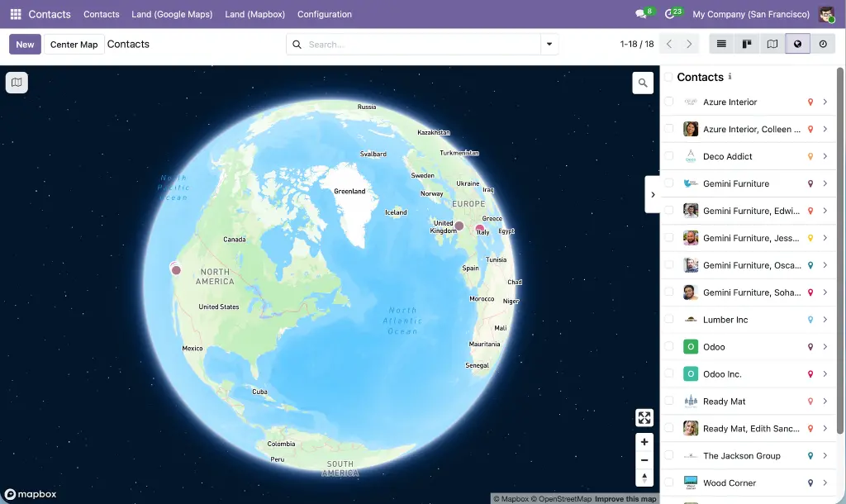The image size is (846, 504).
Task: Check the Deco Addict checkbox
Action: click(669, 156)
